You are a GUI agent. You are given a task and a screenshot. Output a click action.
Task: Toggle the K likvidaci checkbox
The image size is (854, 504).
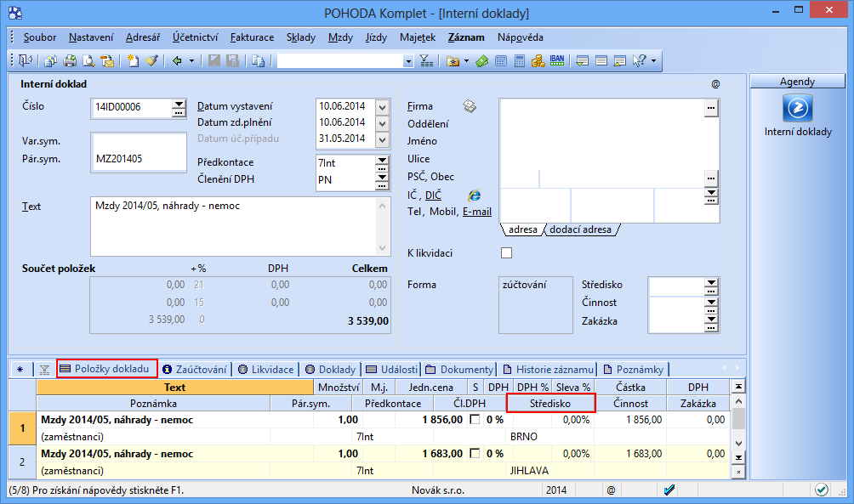pyautogui.click(x=506, y=253)
